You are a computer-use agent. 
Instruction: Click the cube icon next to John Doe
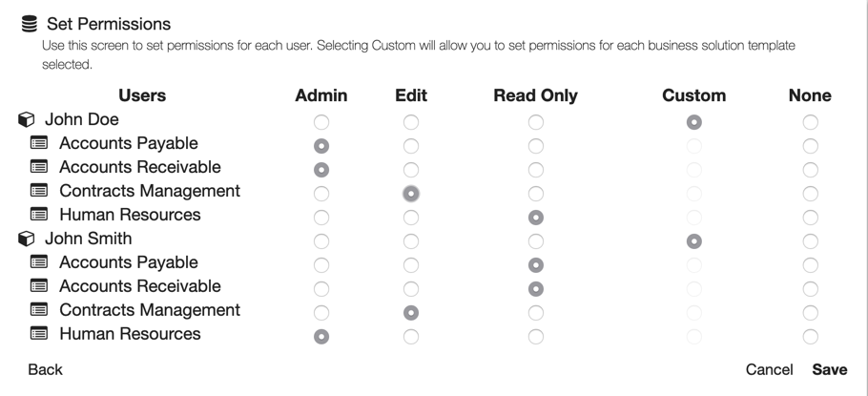coord(27,121)
